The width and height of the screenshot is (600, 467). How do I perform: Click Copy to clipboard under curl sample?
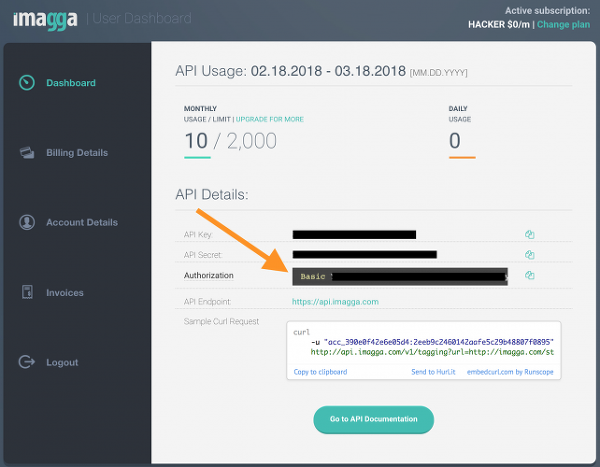(x=320, y=372)
